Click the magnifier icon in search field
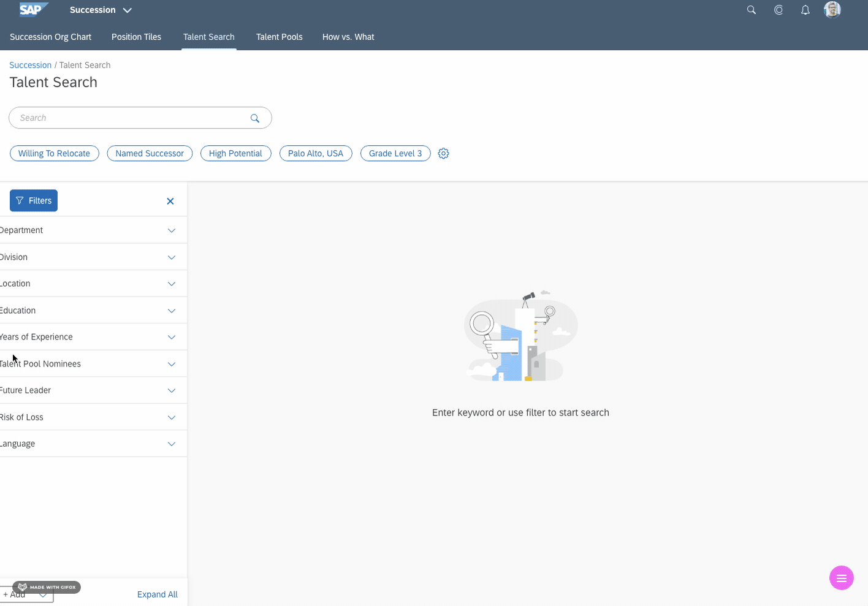868x606 pixels. 255,118
